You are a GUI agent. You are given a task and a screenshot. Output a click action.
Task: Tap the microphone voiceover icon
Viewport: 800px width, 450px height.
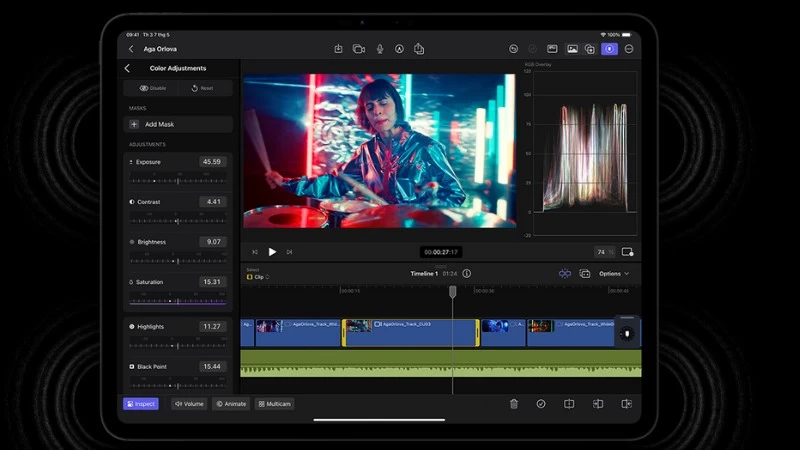380,49
